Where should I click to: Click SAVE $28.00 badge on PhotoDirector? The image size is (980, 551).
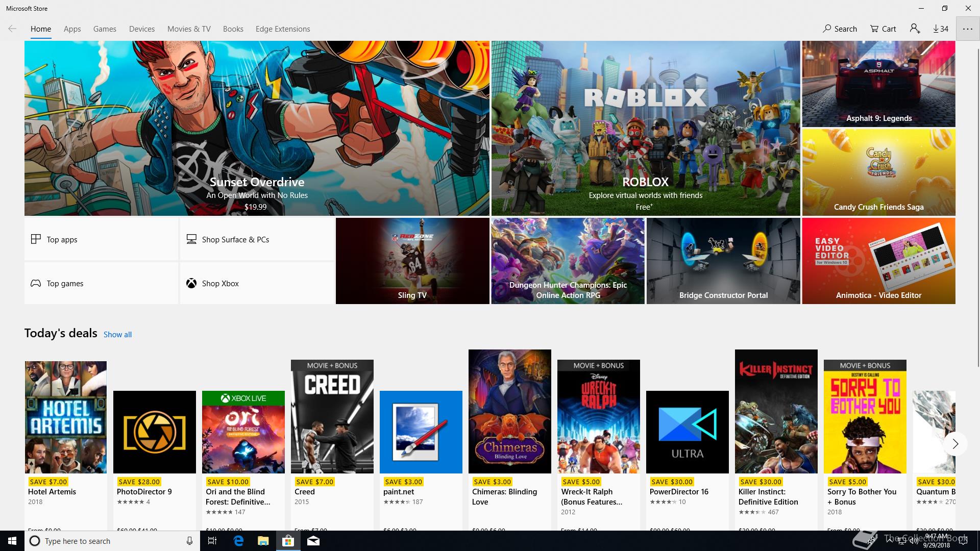click(x=139, y=482)
